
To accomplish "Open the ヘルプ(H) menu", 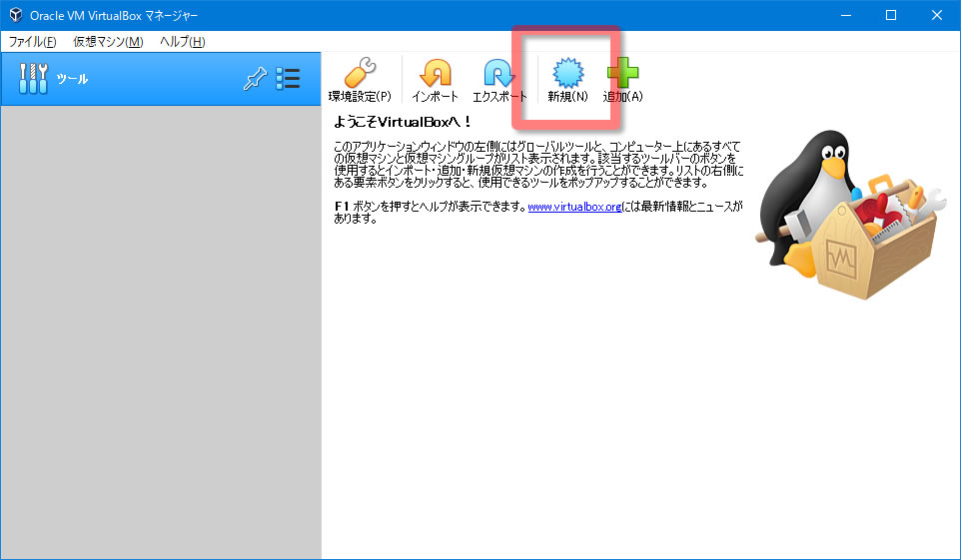I will (x=183, y=42).
